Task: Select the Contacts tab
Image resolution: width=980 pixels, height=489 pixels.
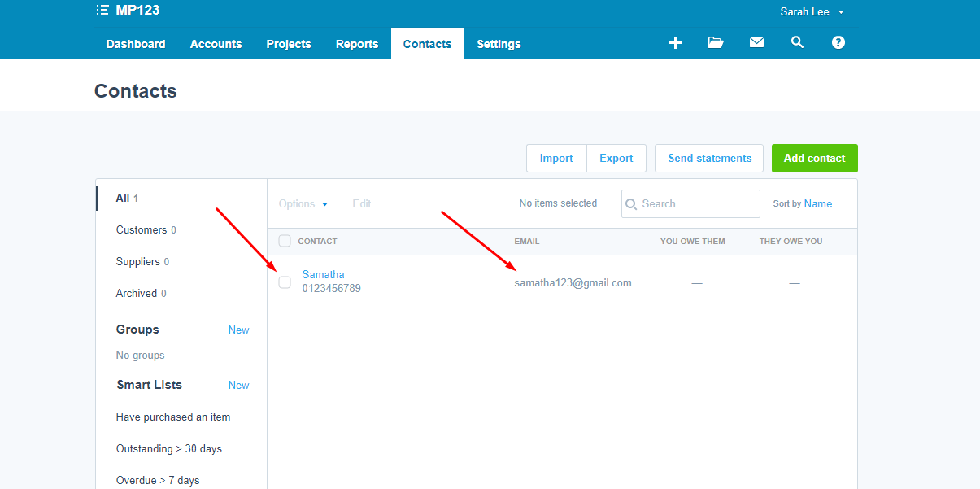Action: point(427,44)
